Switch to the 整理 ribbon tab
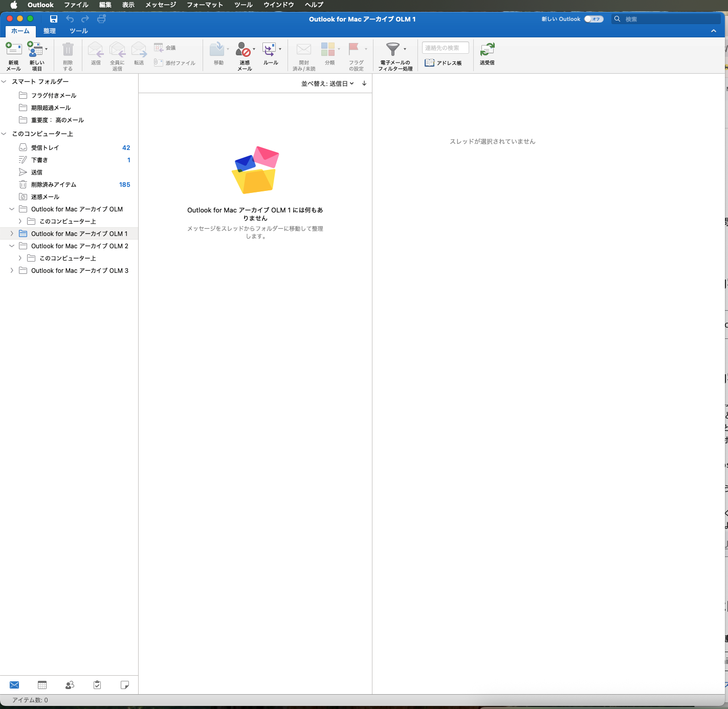 (x=50, y=31)
